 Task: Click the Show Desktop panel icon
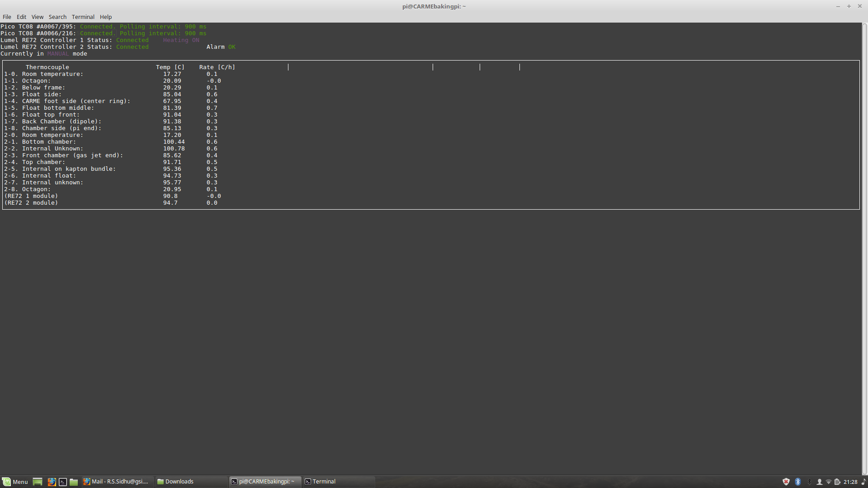(x=38, y=482)
